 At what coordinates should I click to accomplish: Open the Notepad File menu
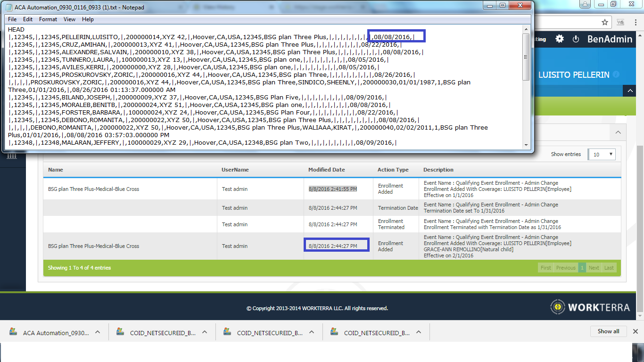click(12, 19)
